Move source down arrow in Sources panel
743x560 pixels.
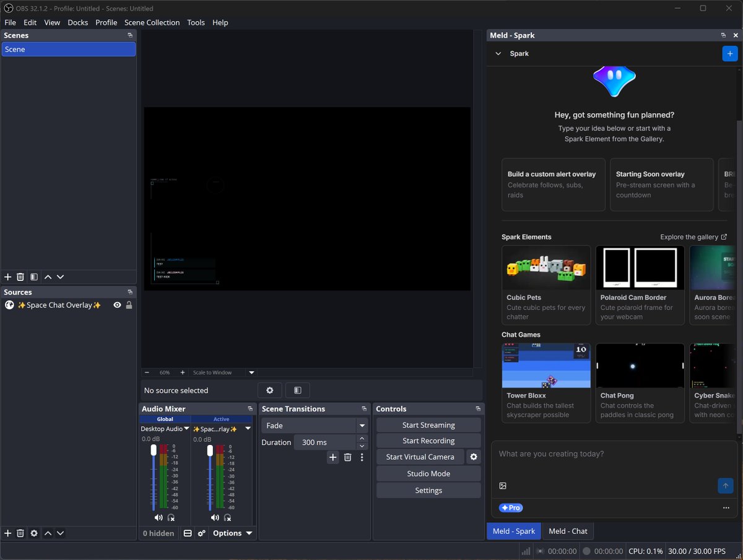point(60,533)
